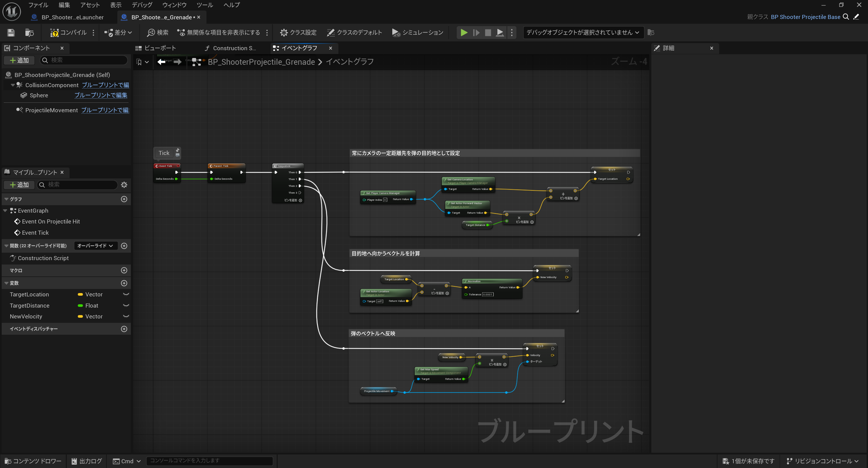Toggle visibility eye for TargetDistance variable

(126, 306)
